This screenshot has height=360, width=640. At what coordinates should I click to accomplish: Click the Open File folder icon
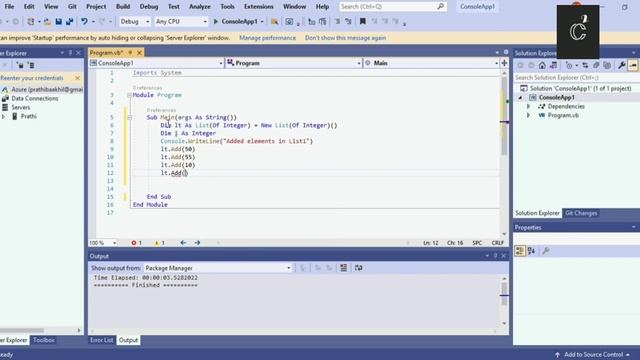(47, 21)
